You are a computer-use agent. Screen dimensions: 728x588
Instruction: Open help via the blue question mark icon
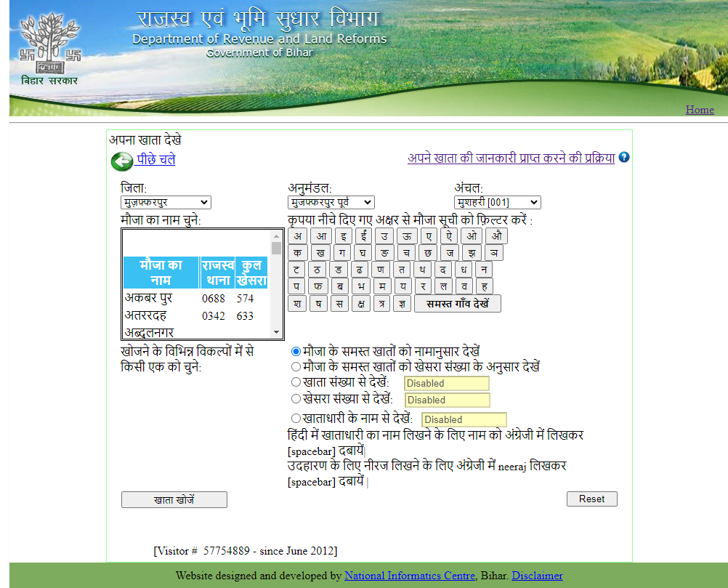click(623, 157)
